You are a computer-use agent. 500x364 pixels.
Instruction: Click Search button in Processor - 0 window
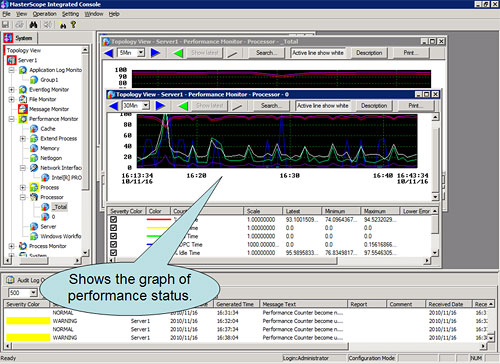click(270, 106)
